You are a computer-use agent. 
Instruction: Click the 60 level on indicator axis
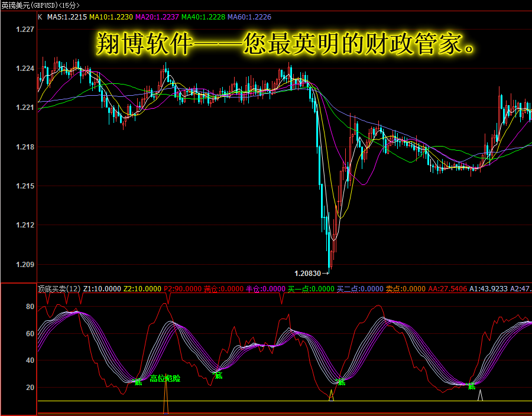[x=30, y=334]
